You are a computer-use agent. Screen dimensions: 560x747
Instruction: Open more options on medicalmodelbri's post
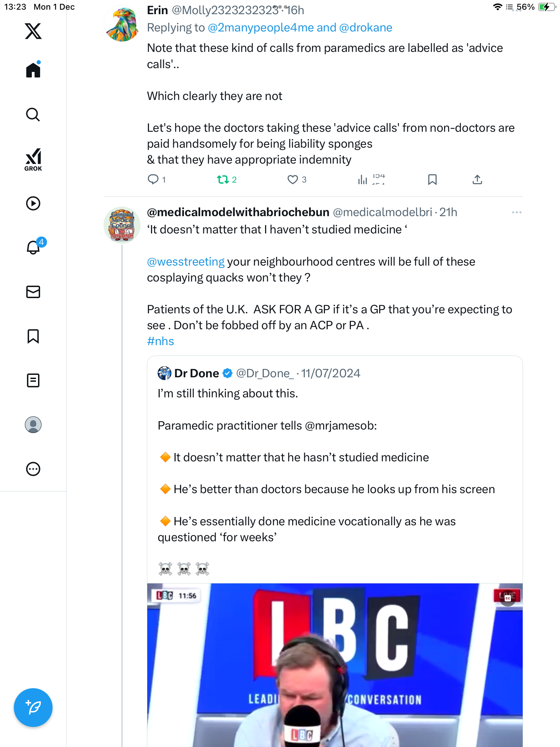(516, 212)
